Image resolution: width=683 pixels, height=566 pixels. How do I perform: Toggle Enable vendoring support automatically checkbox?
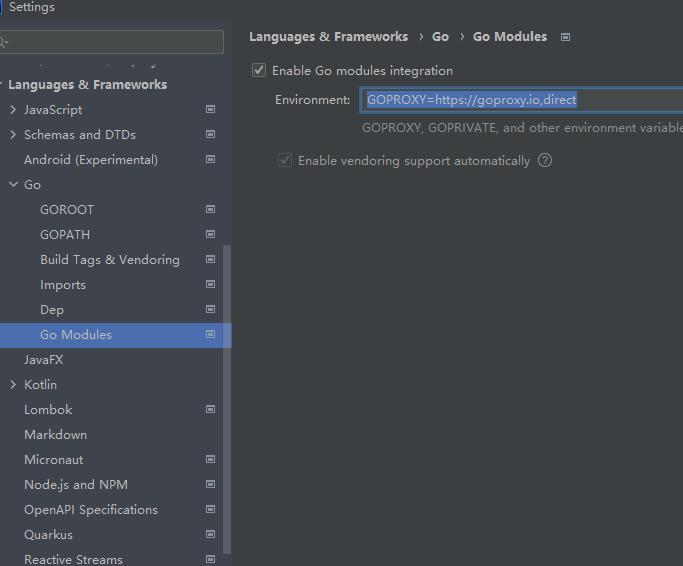[x=285, y=160]
